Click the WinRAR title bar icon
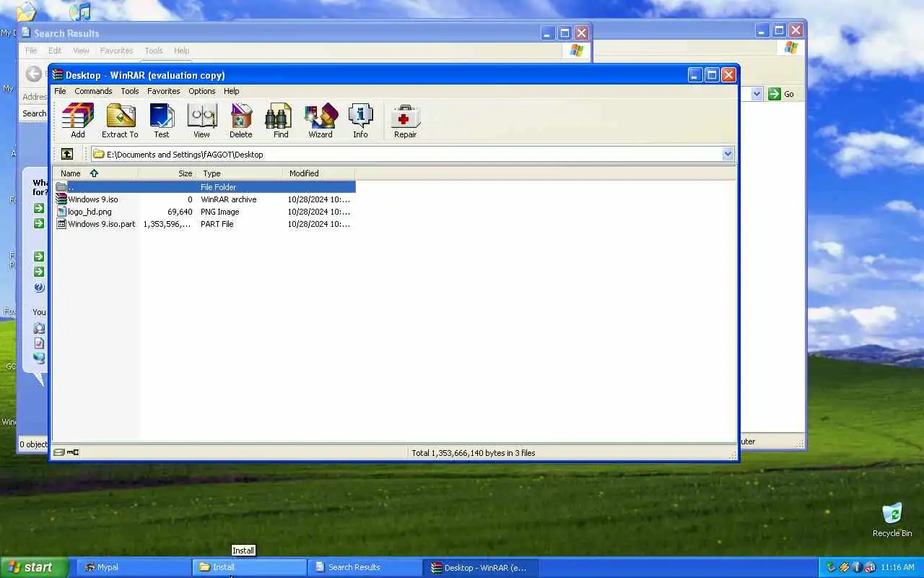The height and width of the screenshot is (578, 924). tap(58, 75)
